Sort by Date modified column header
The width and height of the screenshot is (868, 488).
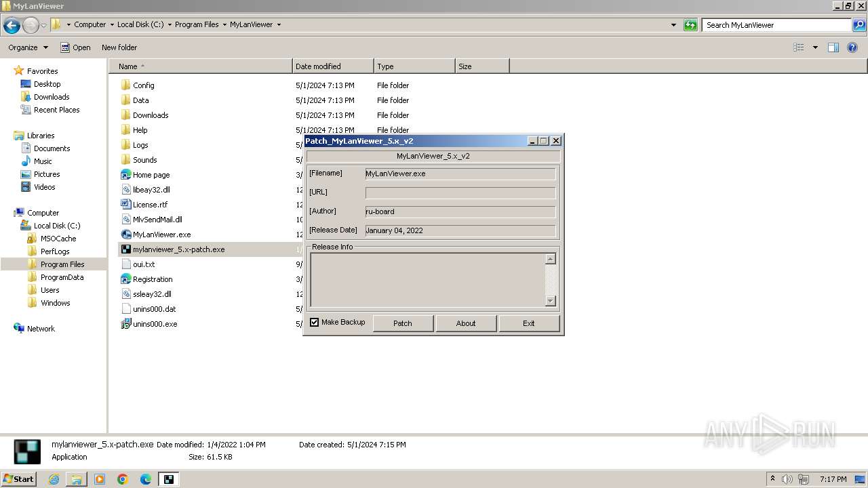(x=333, y=66)
